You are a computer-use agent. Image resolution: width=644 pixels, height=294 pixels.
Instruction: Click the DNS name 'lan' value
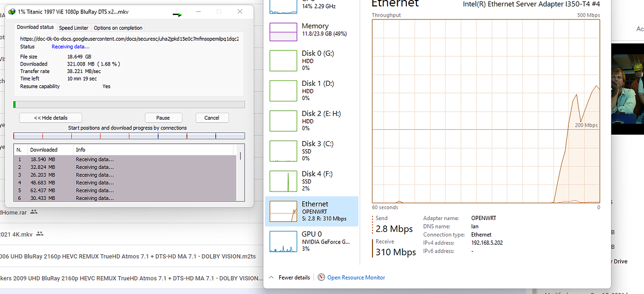pyautogui.click(x=474, y=226)
